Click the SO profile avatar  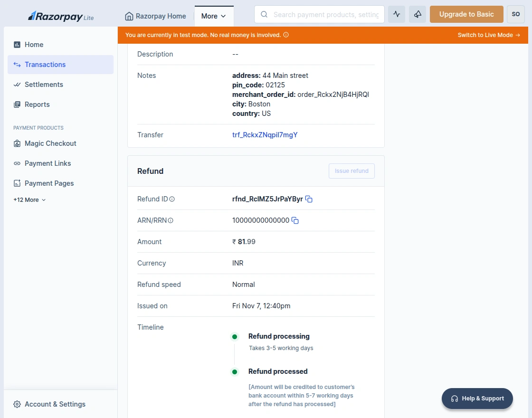516,14
